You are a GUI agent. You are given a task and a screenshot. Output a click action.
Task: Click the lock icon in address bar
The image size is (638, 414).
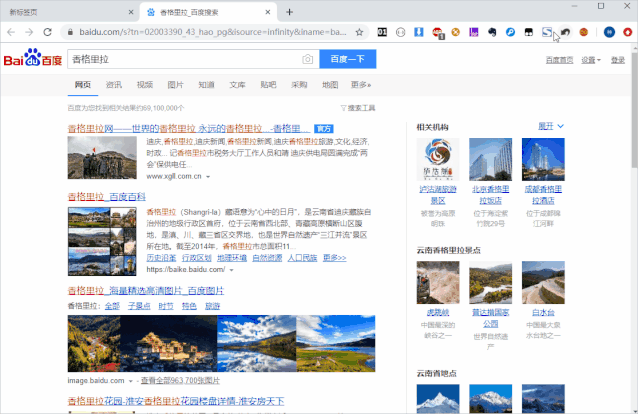(x=70, y=32)
